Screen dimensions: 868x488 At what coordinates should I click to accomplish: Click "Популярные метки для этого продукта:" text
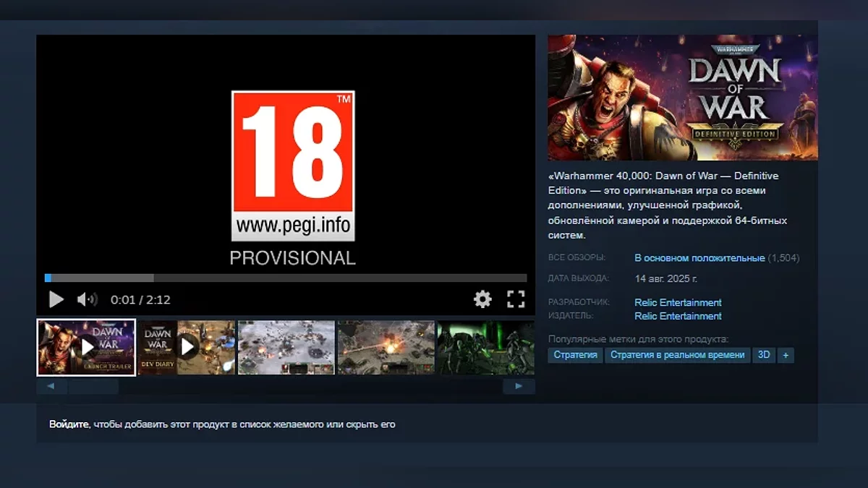coord(638,339)
